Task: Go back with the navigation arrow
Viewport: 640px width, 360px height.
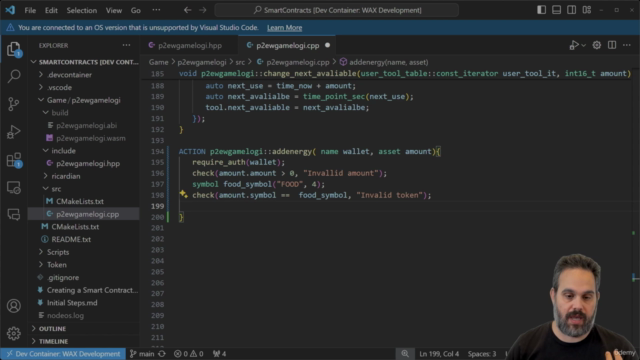Action: 187,10
